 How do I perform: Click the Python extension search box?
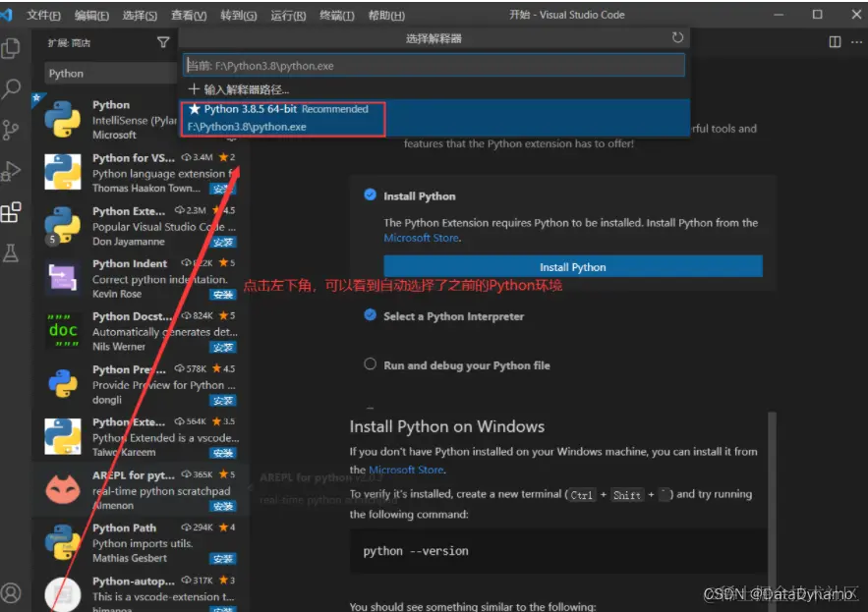point(111,73)
